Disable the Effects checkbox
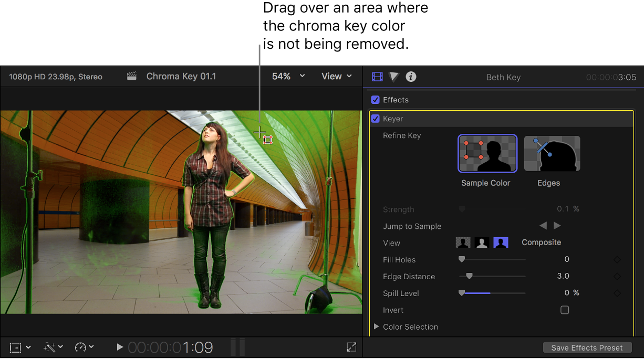 coord(375,100)
